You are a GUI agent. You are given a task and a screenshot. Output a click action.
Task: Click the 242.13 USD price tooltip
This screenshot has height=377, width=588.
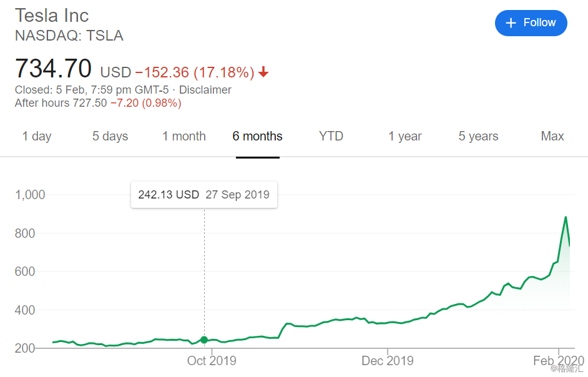pyautogui.click(x=204, y=195)
